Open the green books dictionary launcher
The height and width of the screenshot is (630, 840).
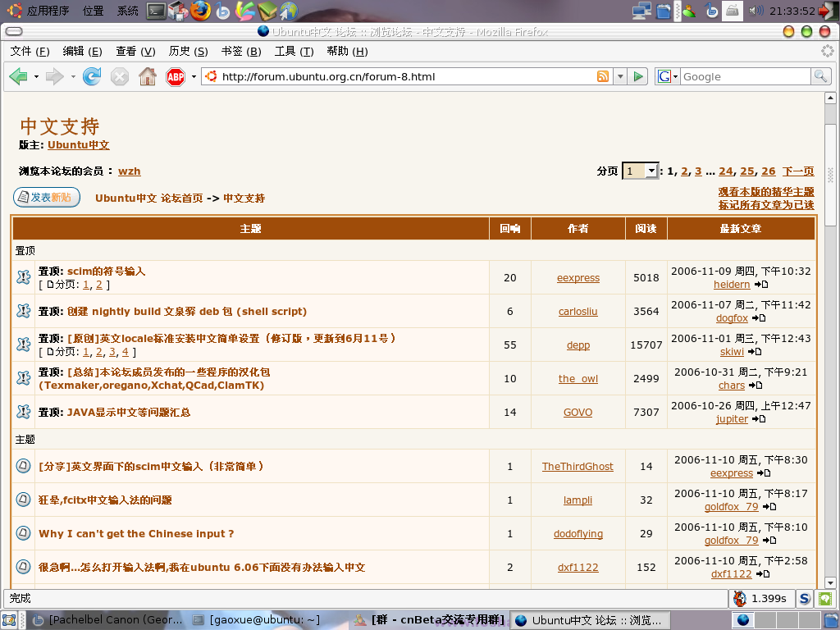coord(267,11)
